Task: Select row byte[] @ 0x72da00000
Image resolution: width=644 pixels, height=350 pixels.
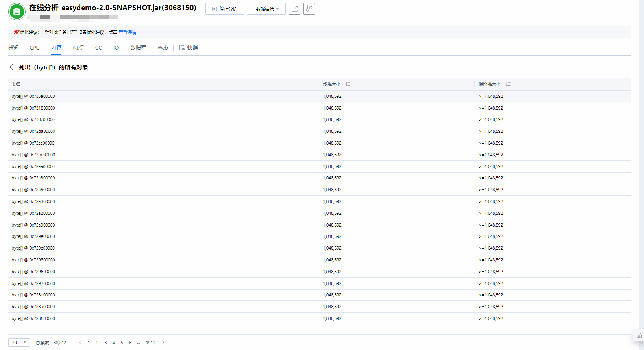Action: pyautogui.click(x=319, y=131)
